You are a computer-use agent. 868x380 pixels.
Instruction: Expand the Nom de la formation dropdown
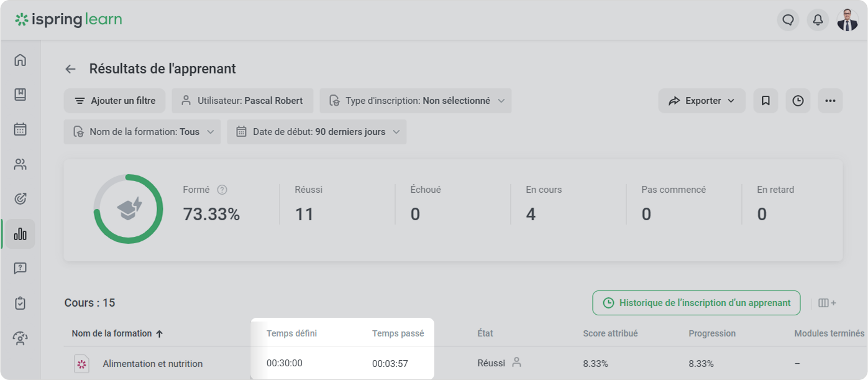point(142,132)
